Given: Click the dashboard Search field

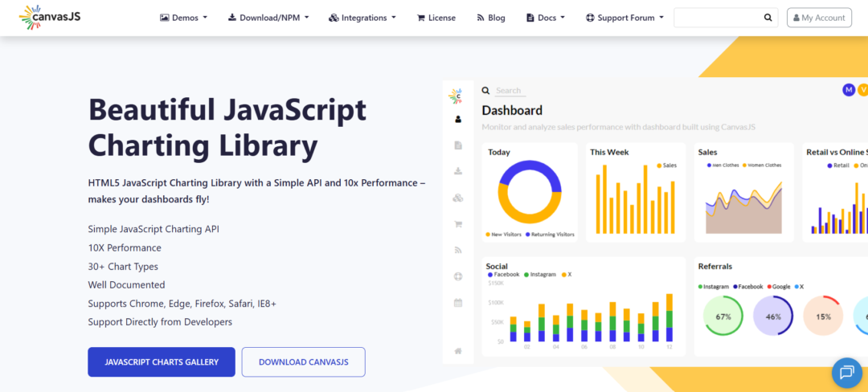Looking at the screenshot, I should [x=510, y=91].
